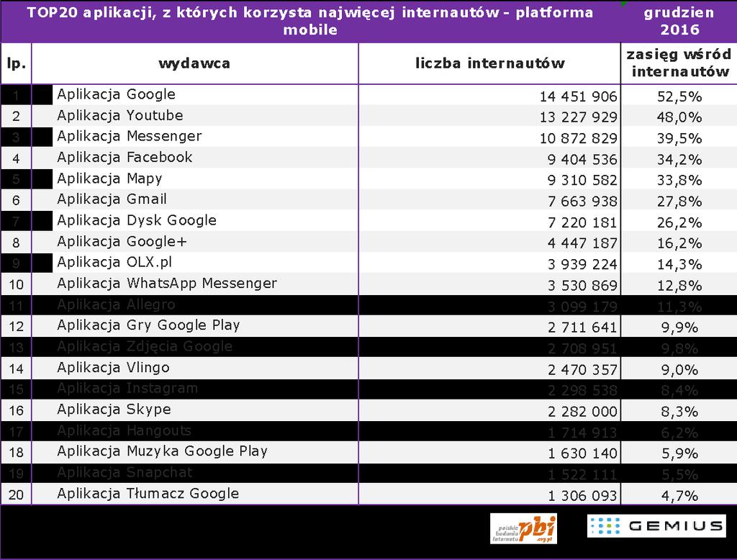This screenshot has height=560, width=737.
Task: Click the 39,5% reach value
Action: click(679, 138)
